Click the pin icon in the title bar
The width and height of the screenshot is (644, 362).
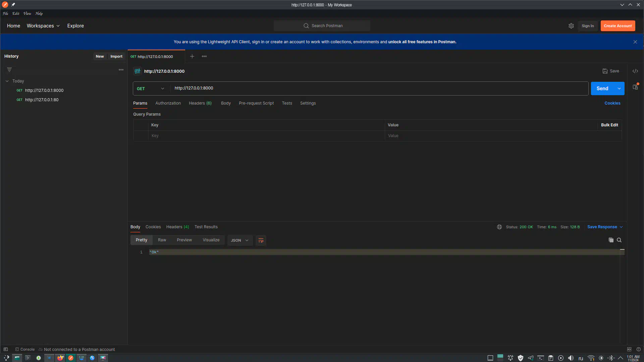pyautogui.click(x=13, y=5)
